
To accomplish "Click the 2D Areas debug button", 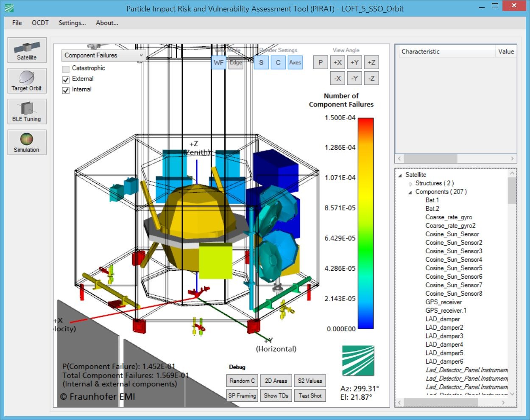I will point(276,381).
